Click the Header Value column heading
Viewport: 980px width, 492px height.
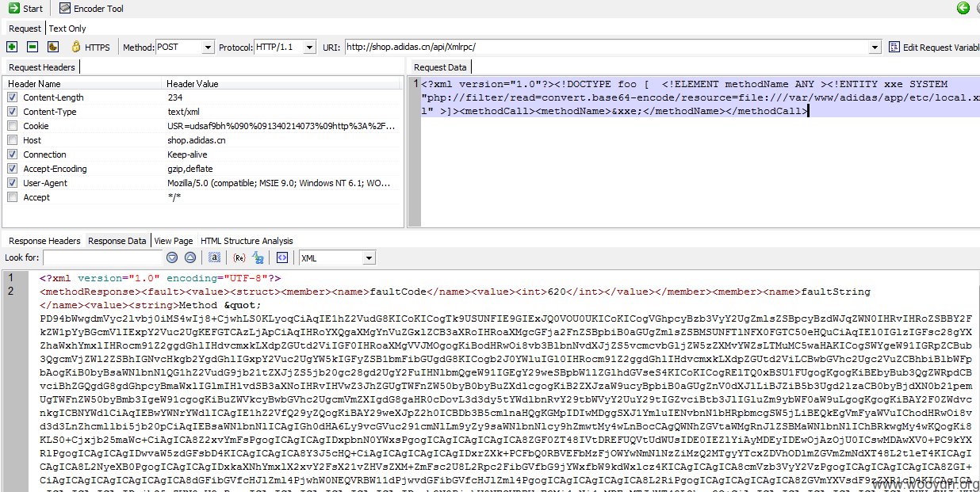pyautogui.click(x=282, y=83)
